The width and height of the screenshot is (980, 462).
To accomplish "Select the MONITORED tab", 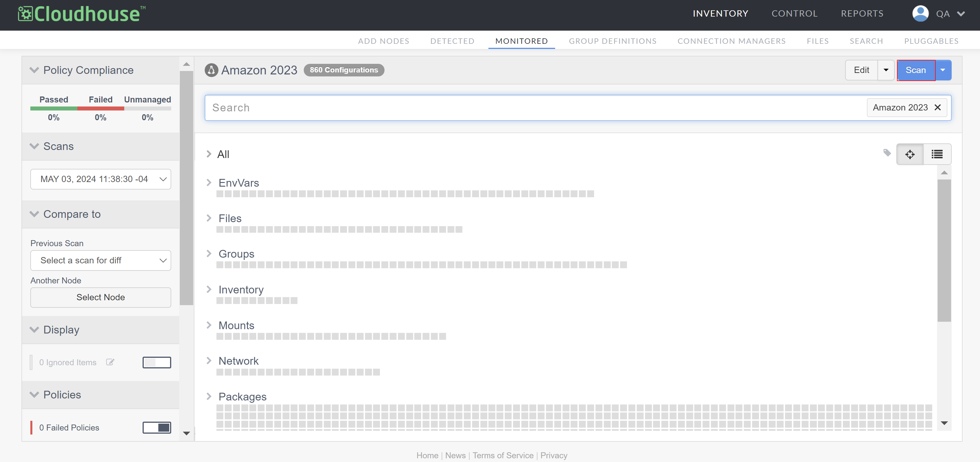I will tap(522, 41).
